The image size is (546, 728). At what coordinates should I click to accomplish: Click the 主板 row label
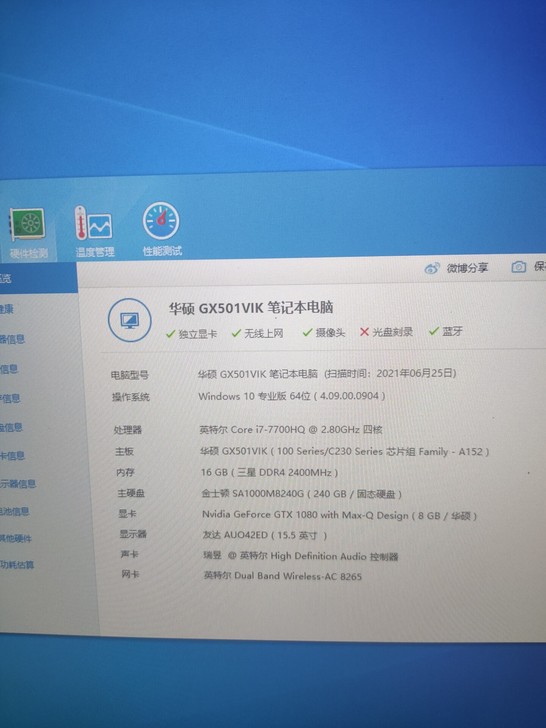[124, 451]
